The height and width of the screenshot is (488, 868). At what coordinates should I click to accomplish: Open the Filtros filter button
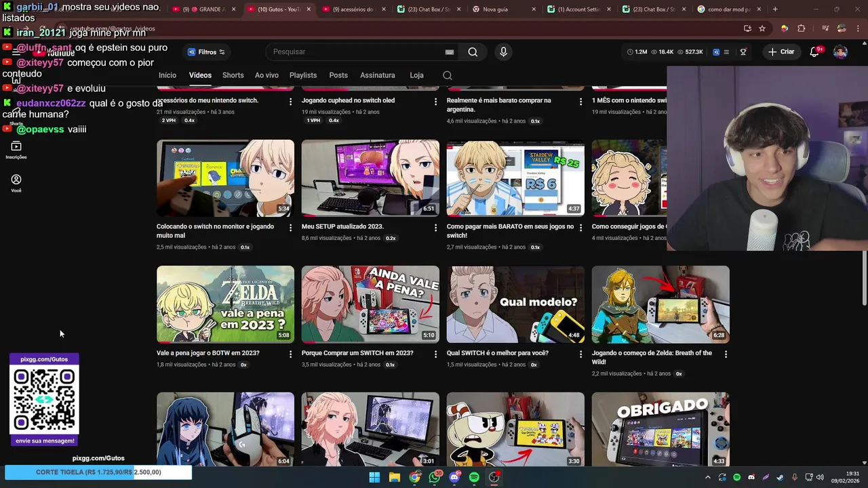[206, 52]
